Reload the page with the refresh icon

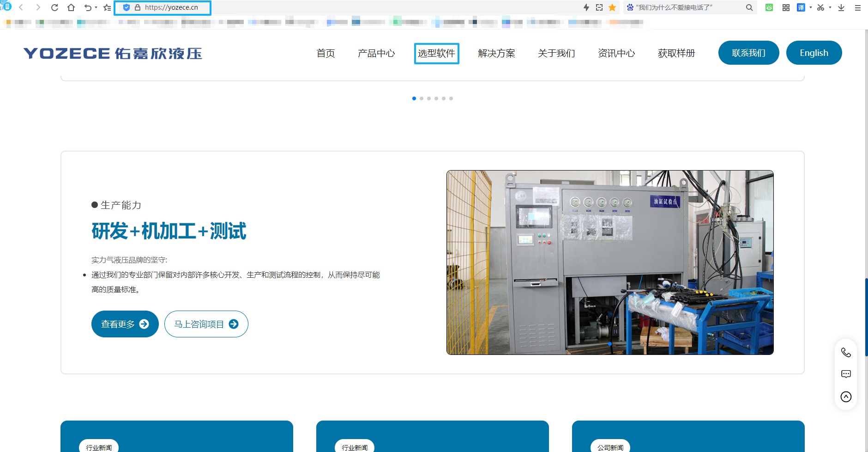(54, 7)
